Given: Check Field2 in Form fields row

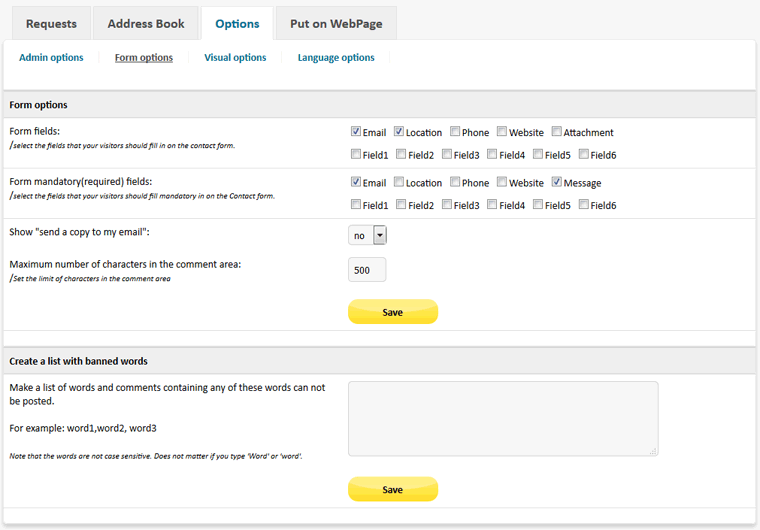Looking at the screenshot, I should tap(401, 154).
